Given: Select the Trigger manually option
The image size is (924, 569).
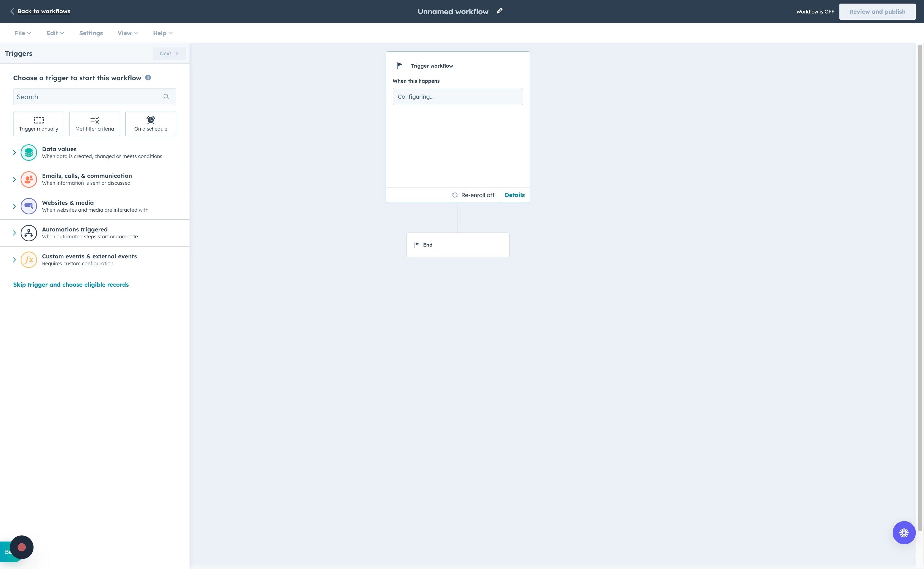Looking at the screenshot, I should coord(38,124).
